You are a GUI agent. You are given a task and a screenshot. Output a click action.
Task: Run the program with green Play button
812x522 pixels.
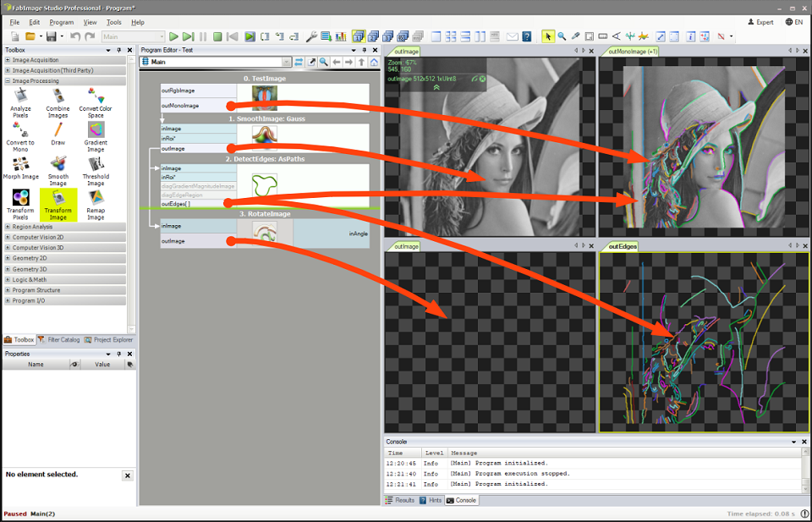pos(174,36)
